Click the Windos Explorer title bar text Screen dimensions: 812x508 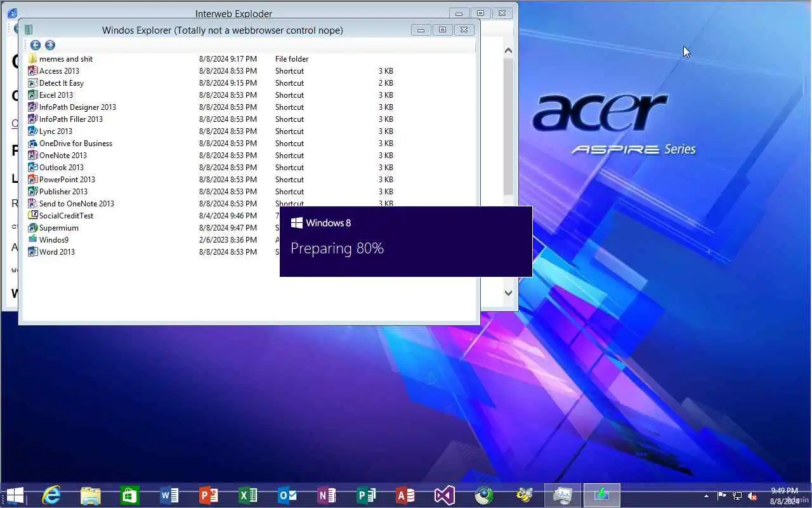(x=222, y=30)
